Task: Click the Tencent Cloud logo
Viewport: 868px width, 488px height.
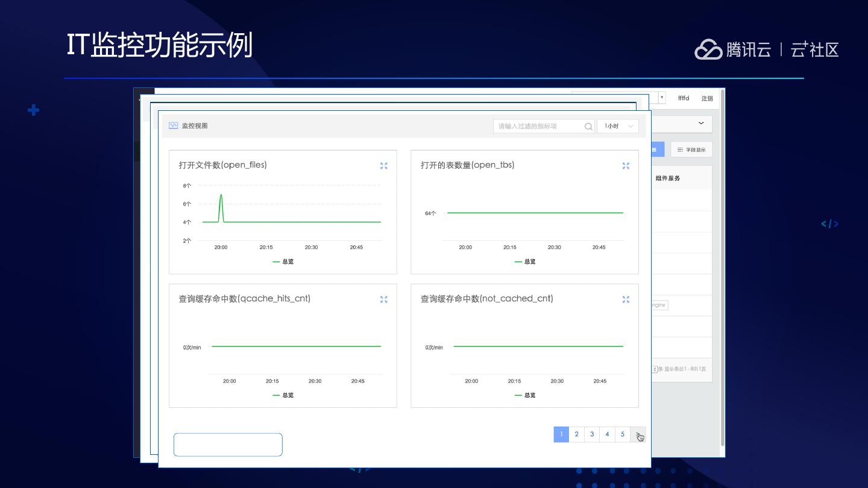Action: [x=708, y=49]
